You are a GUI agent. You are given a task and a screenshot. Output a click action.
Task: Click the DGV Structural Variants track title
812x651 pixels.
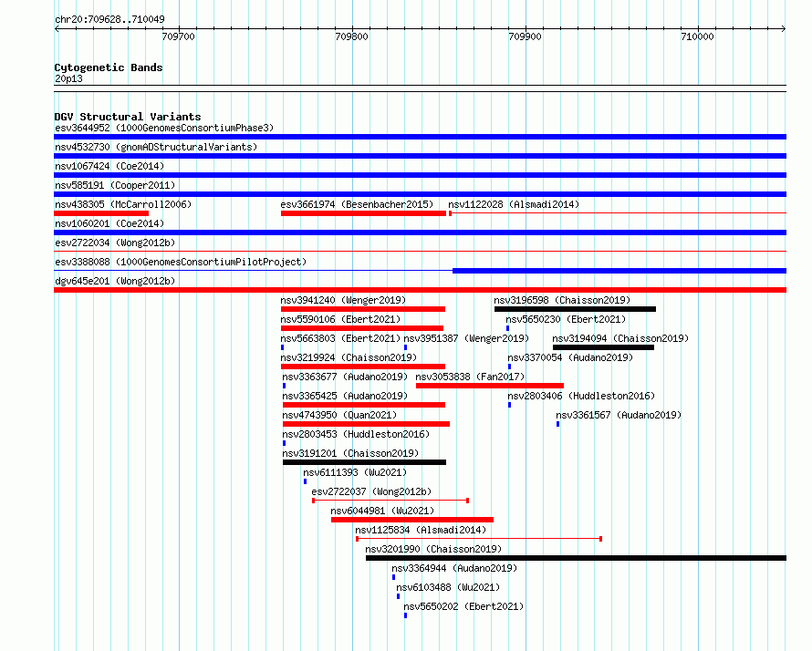click(x=128, y=117)
